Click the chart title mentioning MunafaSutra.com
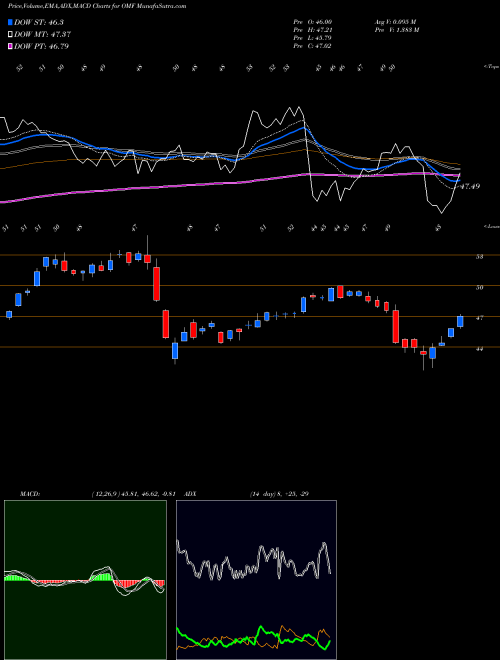This screenshot has width=500, height=660. pos(97,6)
